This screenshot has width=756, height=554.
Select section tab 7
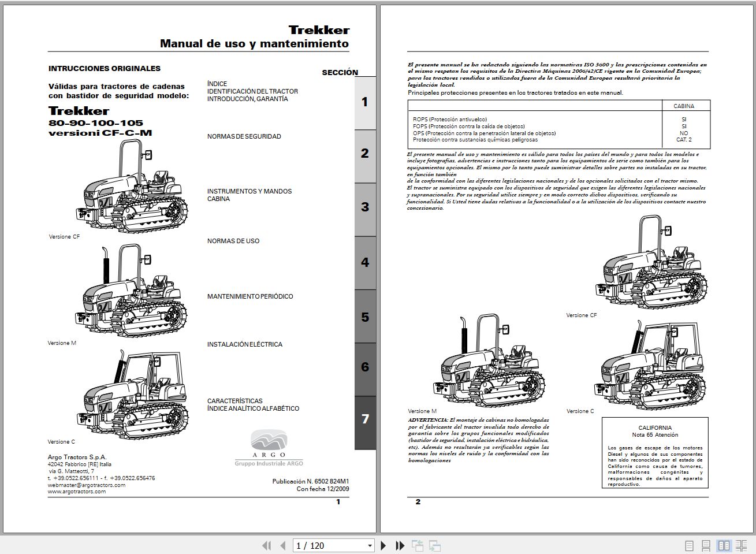pos(365,422)
